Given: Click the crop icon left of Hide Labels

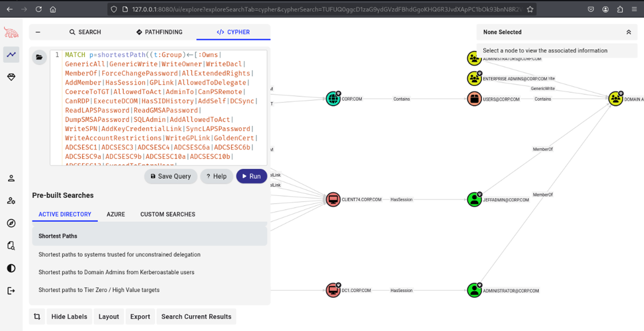Looking at the screenshot, I should coord(37,317).
